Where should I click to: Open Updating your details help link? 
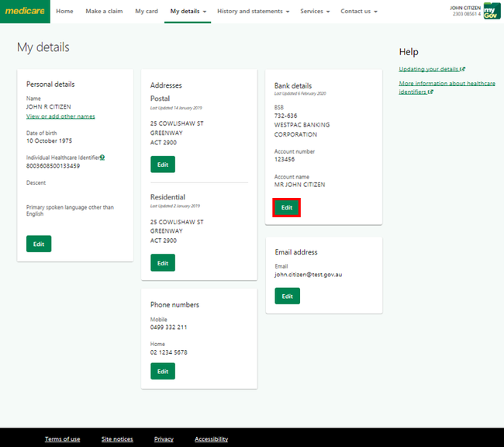[431, 69]
